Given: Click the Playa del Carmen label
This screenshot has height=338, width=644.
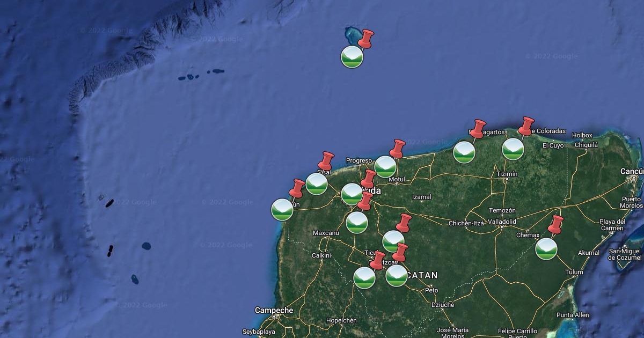Looking at the screenshot, I should (x=612, y=225).
